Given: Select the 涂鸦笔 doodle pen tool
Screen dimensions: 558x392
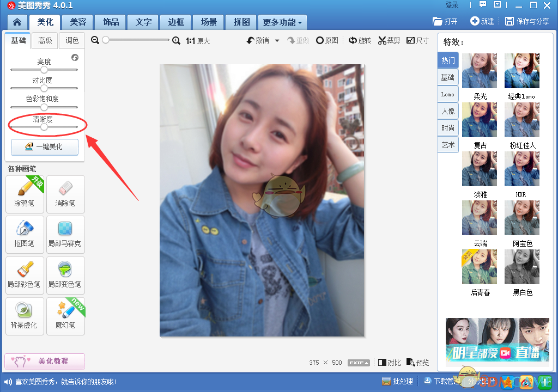Looking at the screenshot, I should click(x=24, y=194).
